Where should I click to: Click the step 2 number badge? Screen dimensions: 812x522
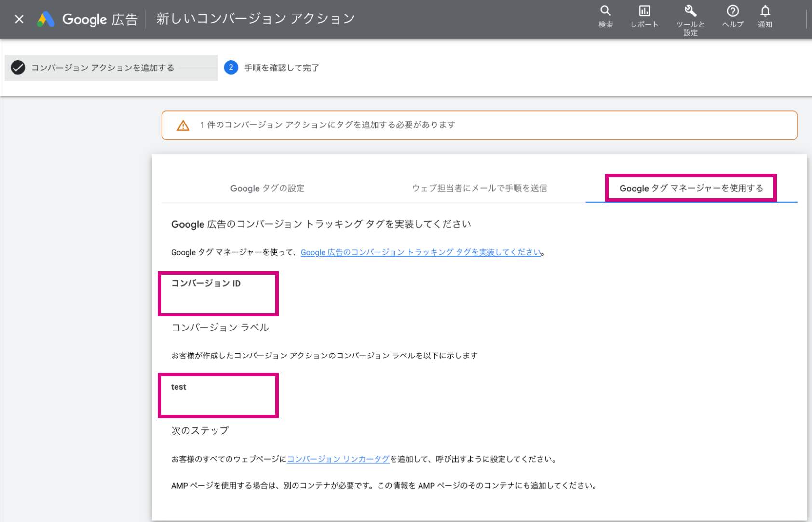click(231, 68)
